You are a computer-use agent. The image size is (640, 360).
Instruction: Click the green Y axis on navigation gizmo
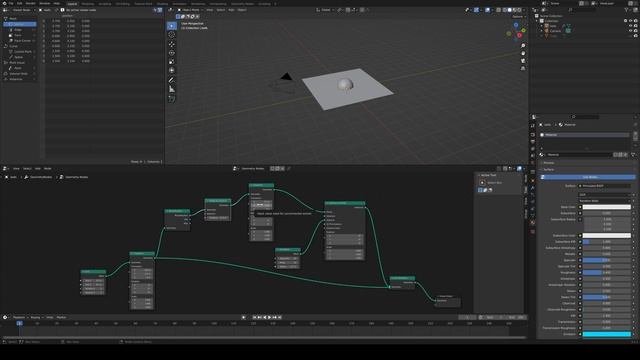tap(523, 30)
